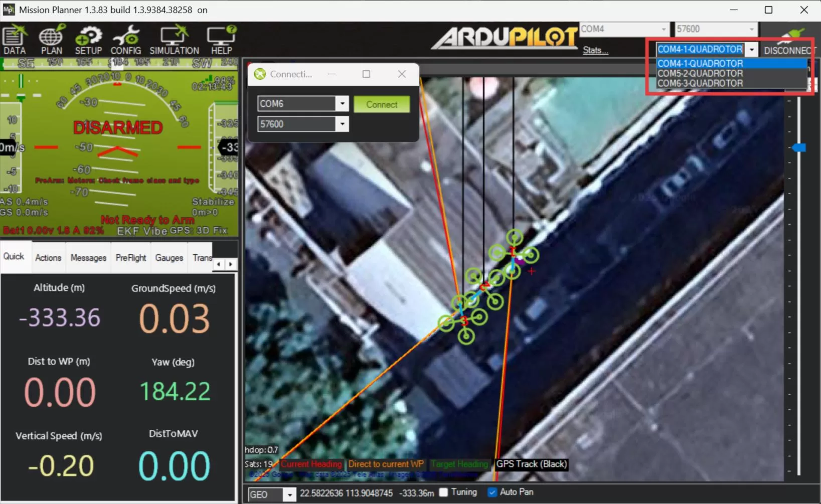Click the DistToMAV value 0.00
The height and width of the screenshot is (504, 821).
[x=174, y=466]
